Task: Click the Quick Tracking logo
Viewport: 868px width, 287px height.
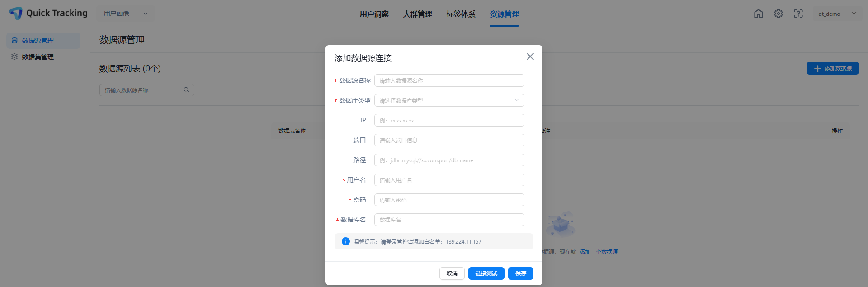Action: [x=48, y=14]
